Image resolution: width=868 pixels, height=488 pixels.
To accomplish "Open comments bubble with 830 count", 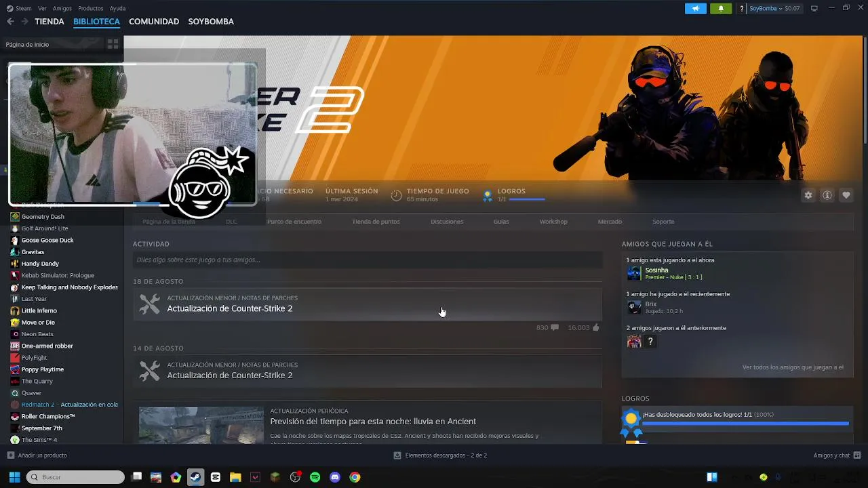I will click(555, 327).
